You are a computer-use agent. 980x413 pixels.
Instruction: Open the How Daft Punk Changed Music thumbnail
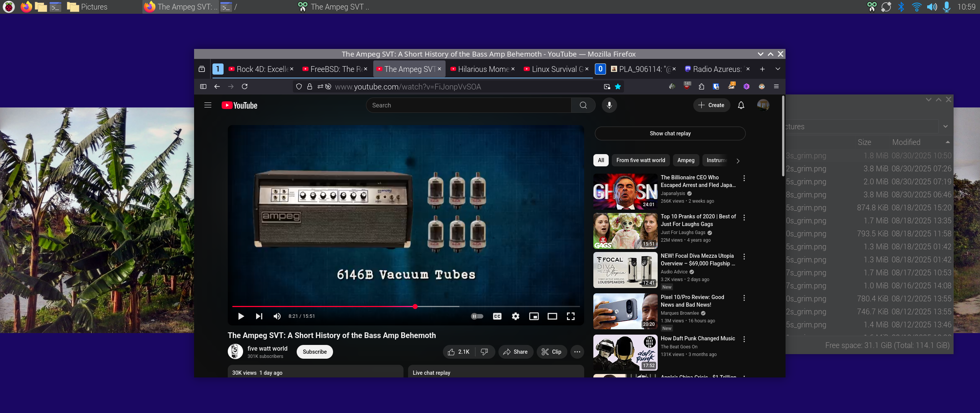[626, 353]
